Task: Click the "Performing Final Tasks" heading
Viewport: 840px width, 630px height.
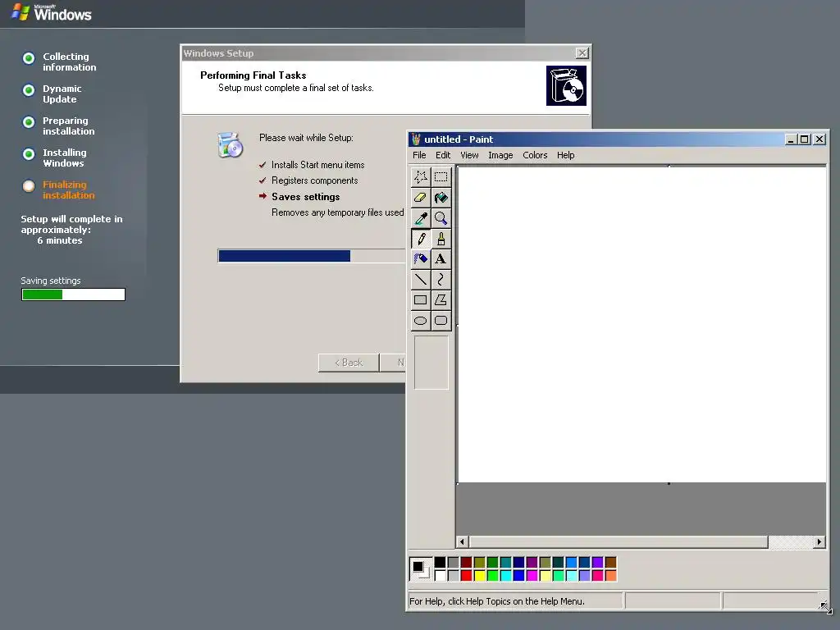Action: (x=253, y=75)
